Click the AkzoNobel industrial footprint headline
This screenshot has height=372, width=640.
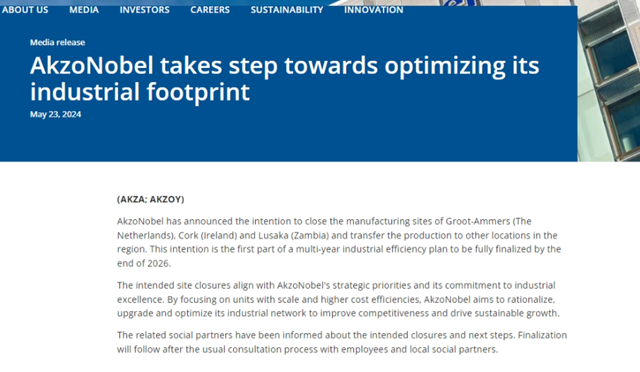(284, 78)
